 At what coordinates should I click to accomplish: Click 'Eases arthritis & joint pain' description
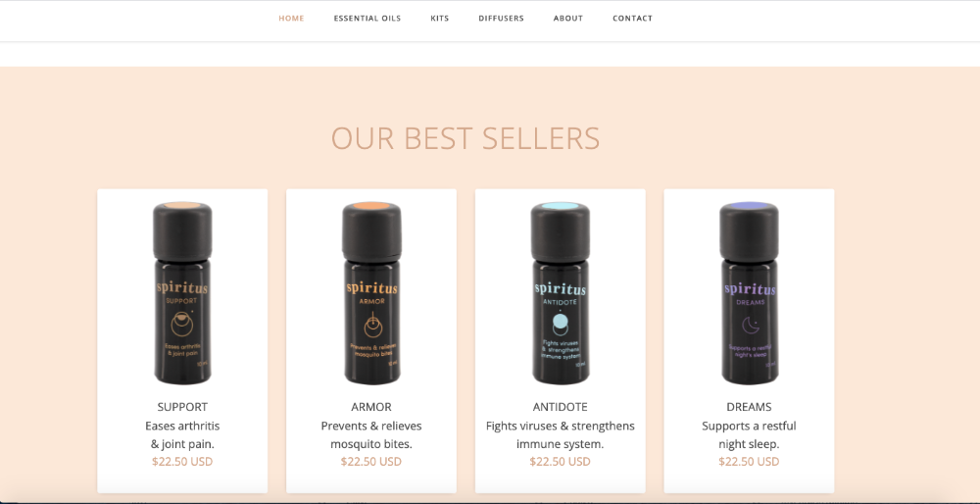[x=182, y=434]
